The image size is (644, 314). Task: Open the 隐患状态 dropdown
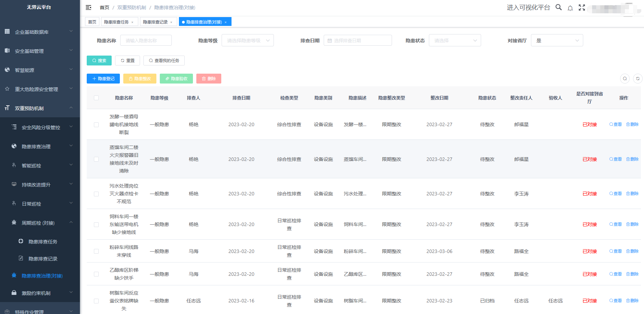tap(454, 41)
